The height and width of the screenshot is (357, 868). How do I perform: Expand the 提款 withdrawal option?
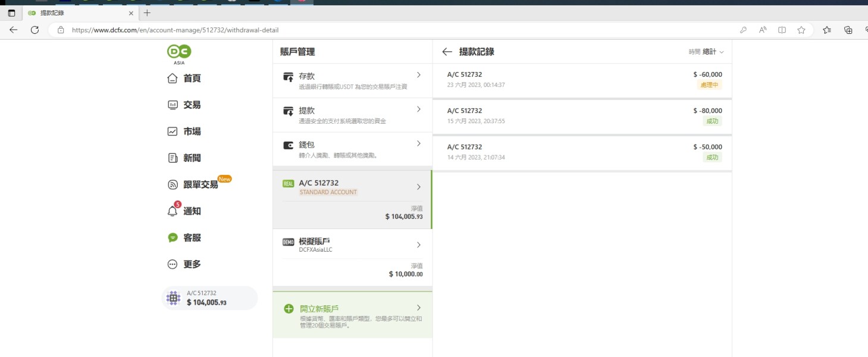352,115
